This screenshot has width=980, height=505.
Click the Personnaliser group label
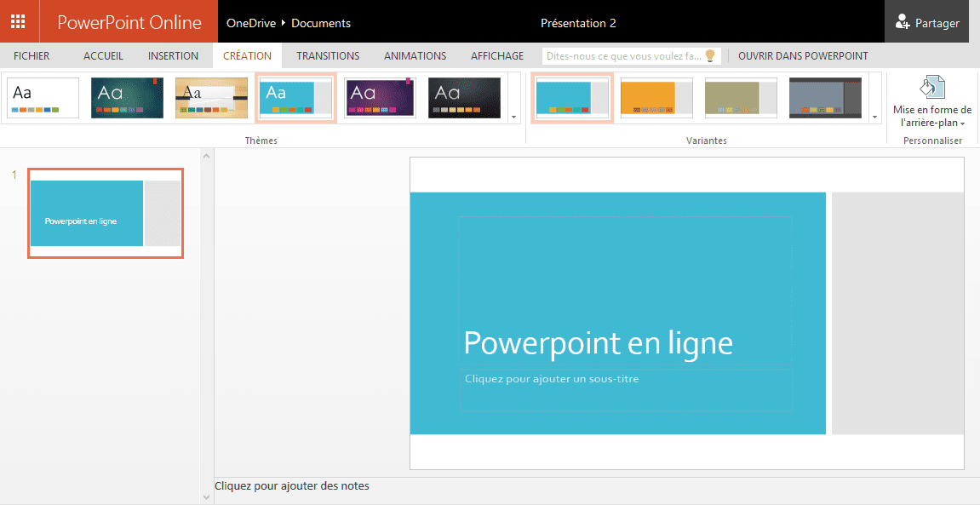pos(932,141)
